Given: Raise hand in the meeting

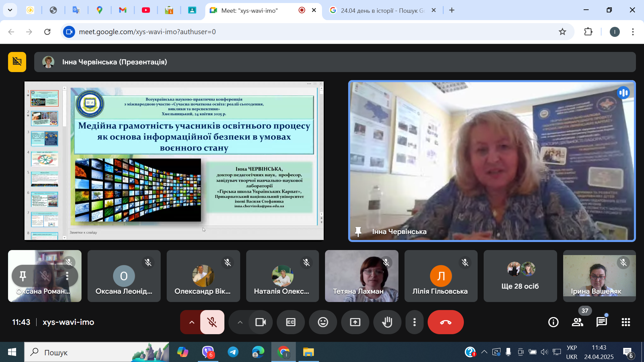Looking at the screenshot, I should coord(387,322).
